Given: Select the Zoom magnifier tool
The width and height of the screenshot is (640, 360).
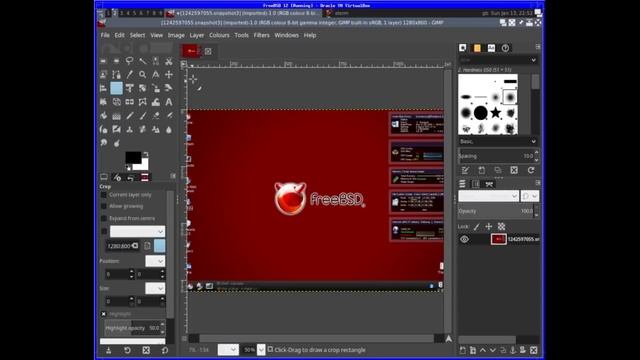Looking at the screenshot, I should click(142, 75).
